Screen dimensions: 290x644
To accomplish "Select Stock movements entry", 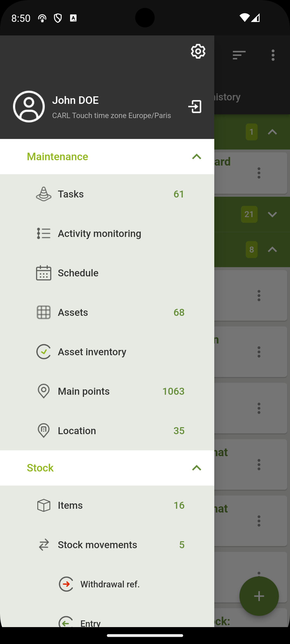I will click(107, 545).
